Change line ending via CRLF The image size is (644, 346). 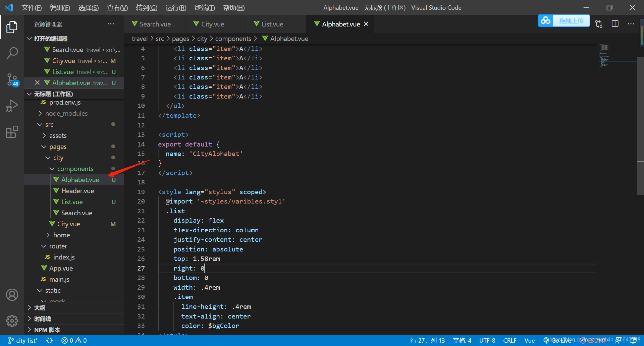coord(509,340)
